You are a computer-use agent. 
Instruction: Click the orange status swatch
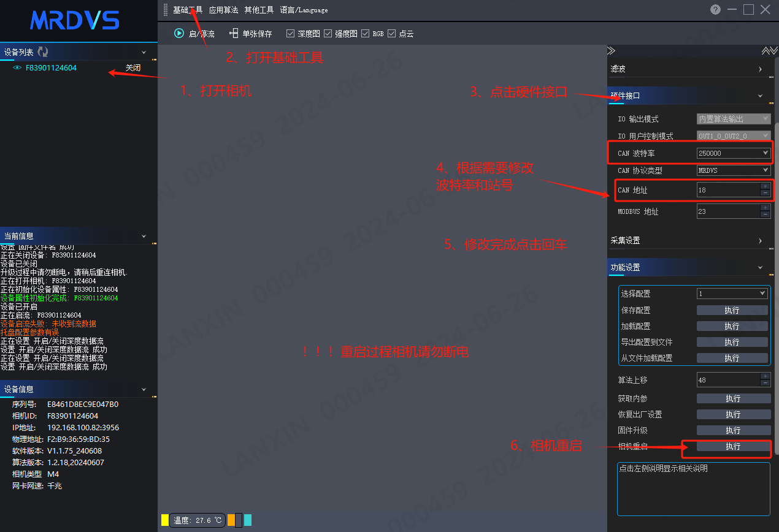coord(231,520)
